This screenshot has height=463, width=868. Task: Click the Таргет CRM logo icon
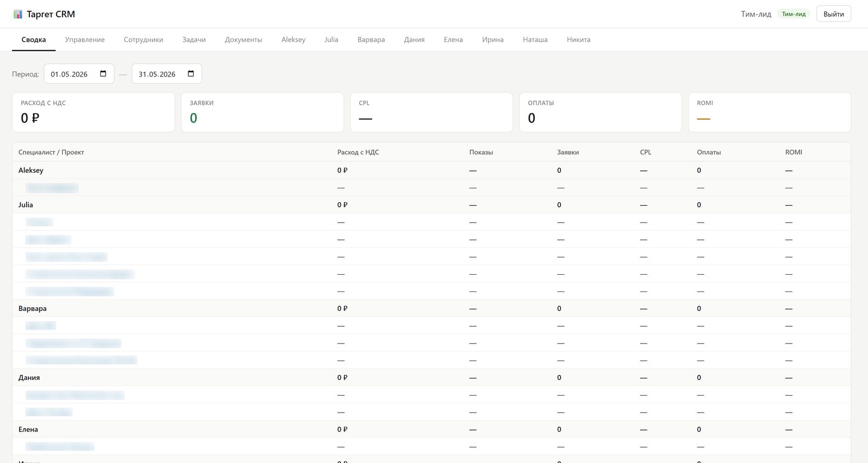tap(18, 14)
